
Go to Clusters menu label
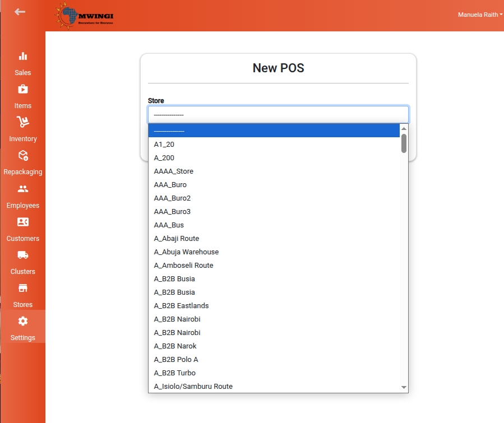[x=23, y=271]
